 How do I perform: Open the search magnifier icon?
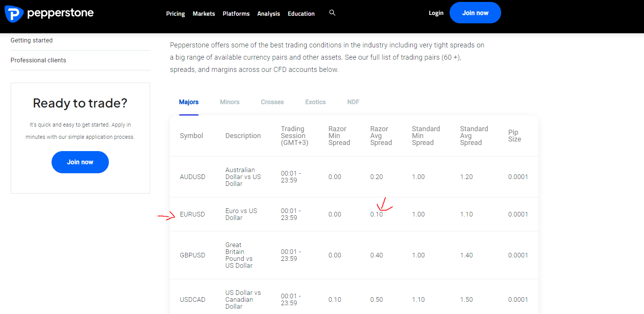[x=332, y=13]
